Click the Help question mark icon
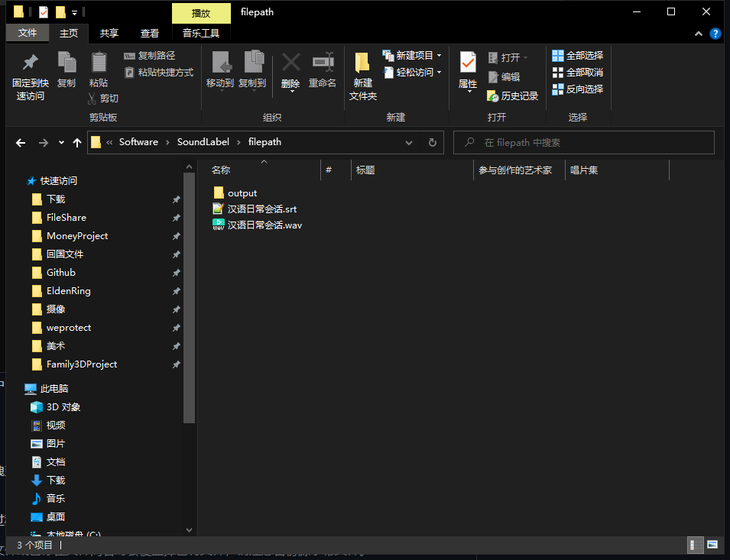The height and width of the screenshot is (560, 730). tap(715, 34)
